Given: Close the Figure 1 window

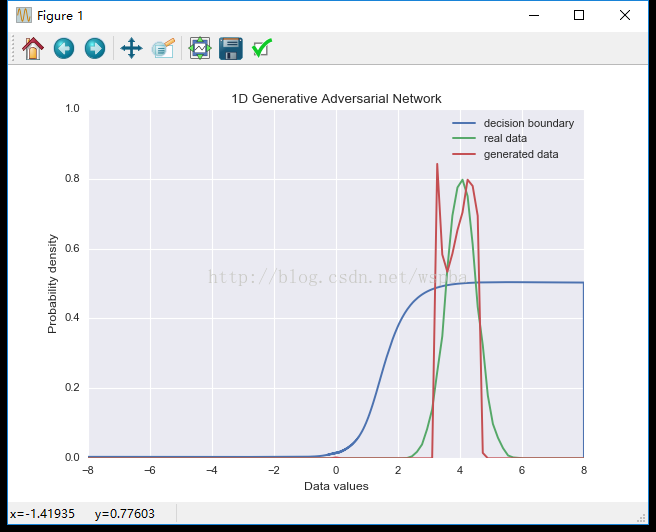Looking at the screenshot, I should pos(625,15).
